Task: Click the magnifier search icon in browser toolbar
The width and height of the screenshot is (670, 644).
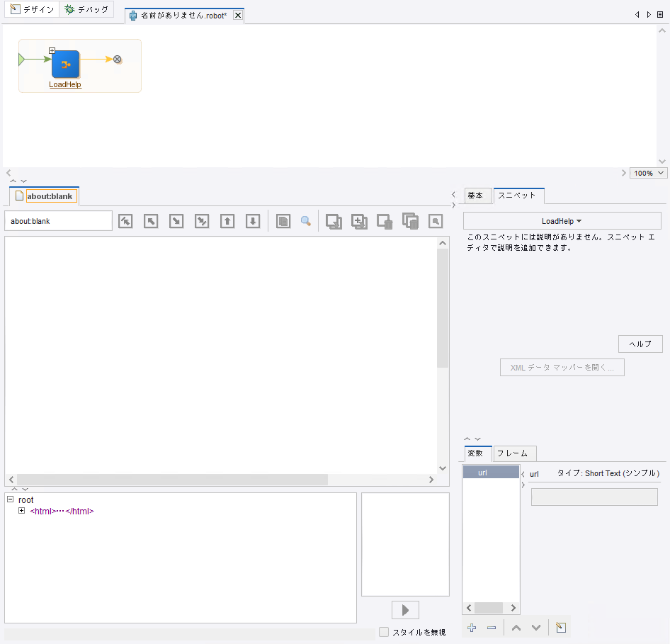Action: (306, 221)
